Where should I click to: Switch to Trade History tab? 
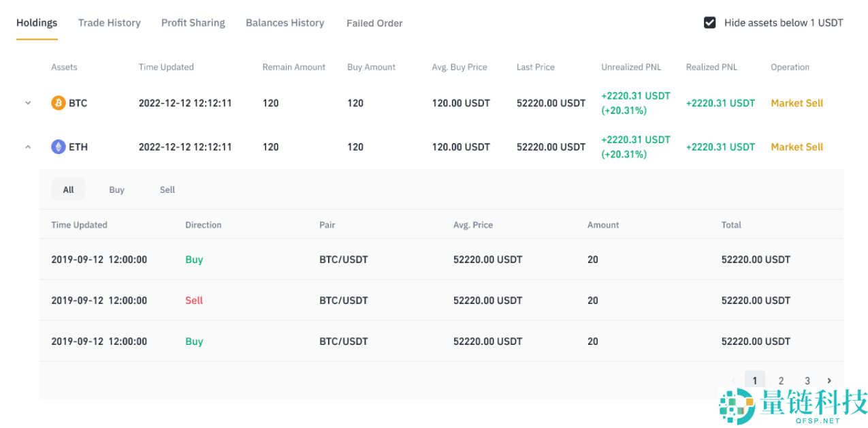click(x=109, y=22)
